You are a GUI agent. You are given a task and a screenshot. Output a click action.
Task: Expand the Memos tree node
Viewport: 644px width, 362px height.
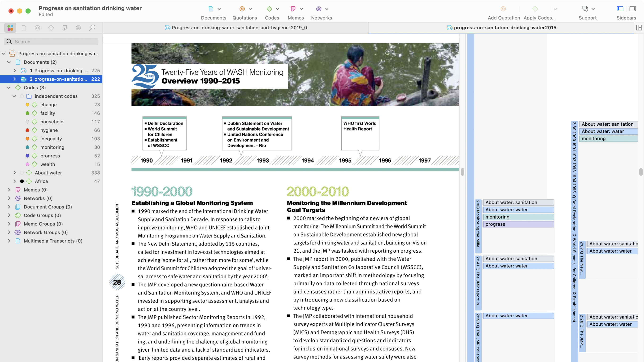point(9,190)
